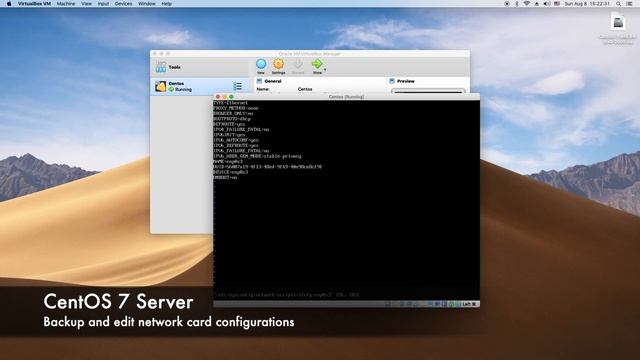Click the vi file path status line

point(287,295)
